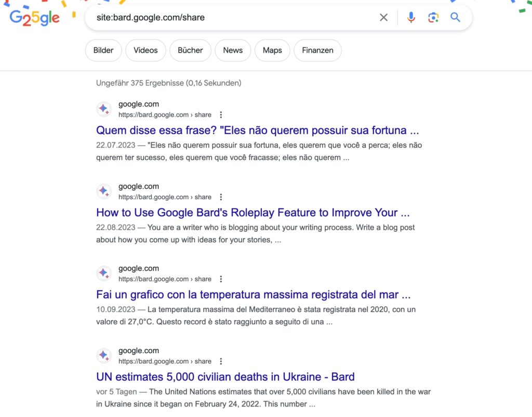
Task: Open three-dot menu for the Ukraine deaths result
Action: point(221,361)
